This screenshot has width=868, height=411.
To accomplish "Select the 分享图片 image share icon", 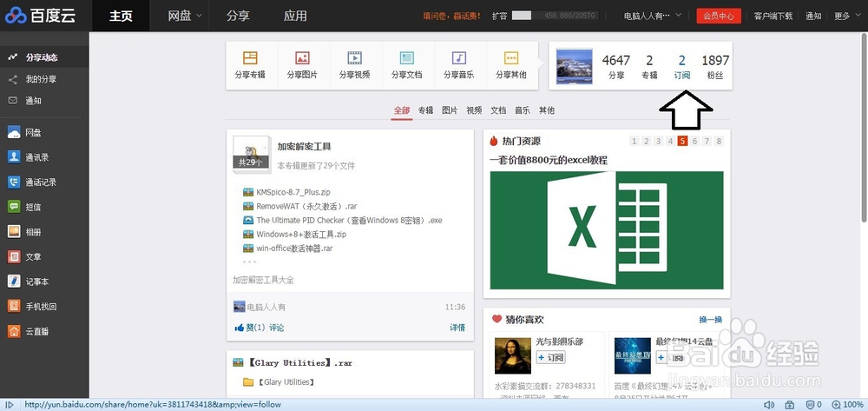I will pyautogui.click(x=302, y=57).
